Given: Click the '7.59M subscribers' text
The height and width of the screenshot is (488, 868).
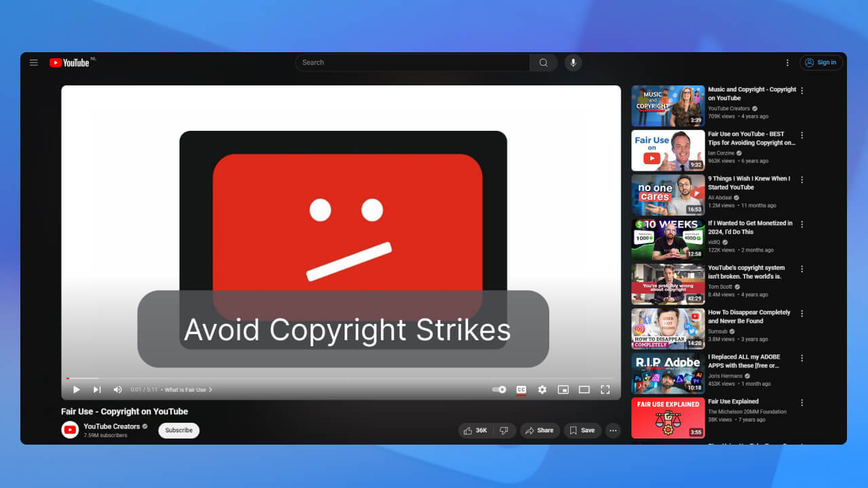Looking at the screenshot, I should click(x=105, y=435).
